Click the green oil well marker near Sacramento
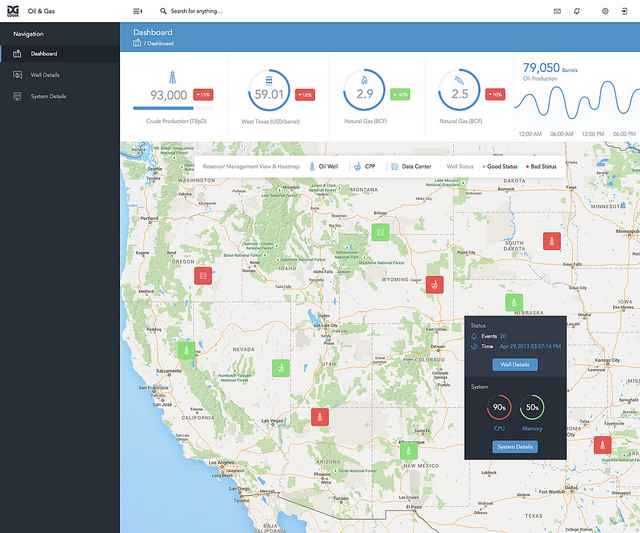Screen dimensions: 640x533 coord(187,350)
